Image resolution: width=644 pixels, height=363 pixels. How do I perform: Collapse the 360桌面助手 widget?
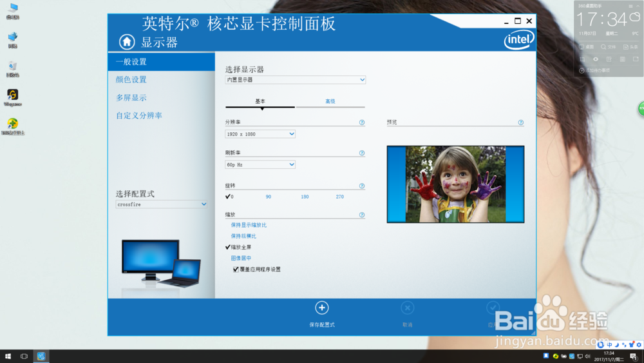click(638, 6)
